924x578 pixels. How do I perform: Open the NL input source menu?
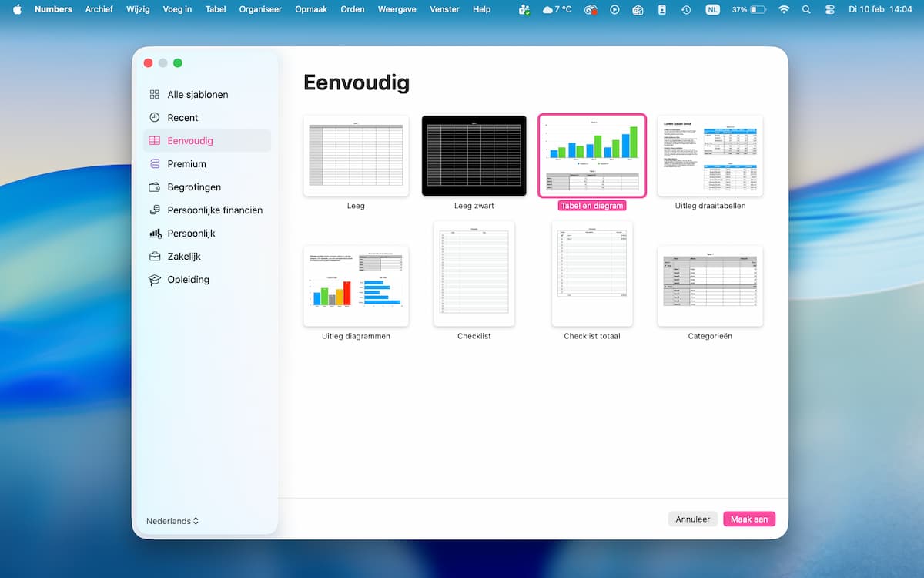tap(712, 10)
